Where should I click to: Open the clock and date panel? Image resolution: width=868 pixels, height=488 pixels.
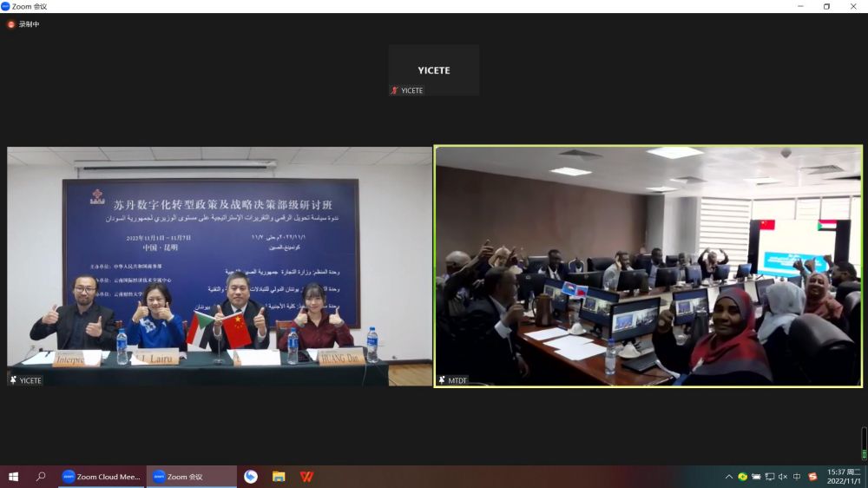point(843,477)
